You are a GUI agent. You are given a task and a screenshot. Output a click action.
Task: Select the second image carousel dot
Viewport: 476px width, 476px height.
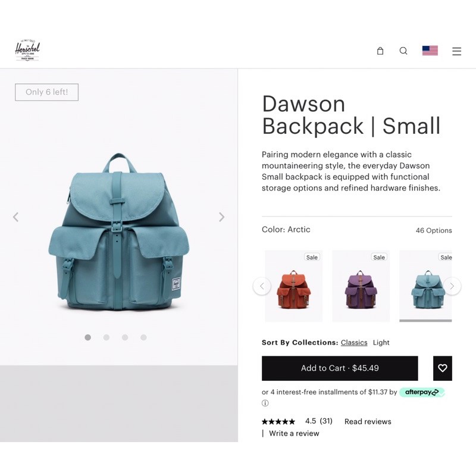[107, 337]
